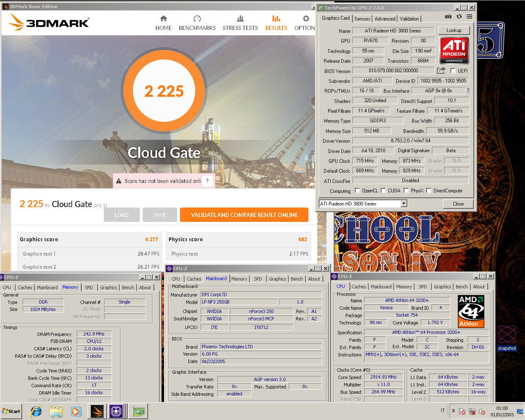Viewport: 525px width, 420px height.
Task: Click GPU-Z BIOS share/export icon
Action: 441,71
